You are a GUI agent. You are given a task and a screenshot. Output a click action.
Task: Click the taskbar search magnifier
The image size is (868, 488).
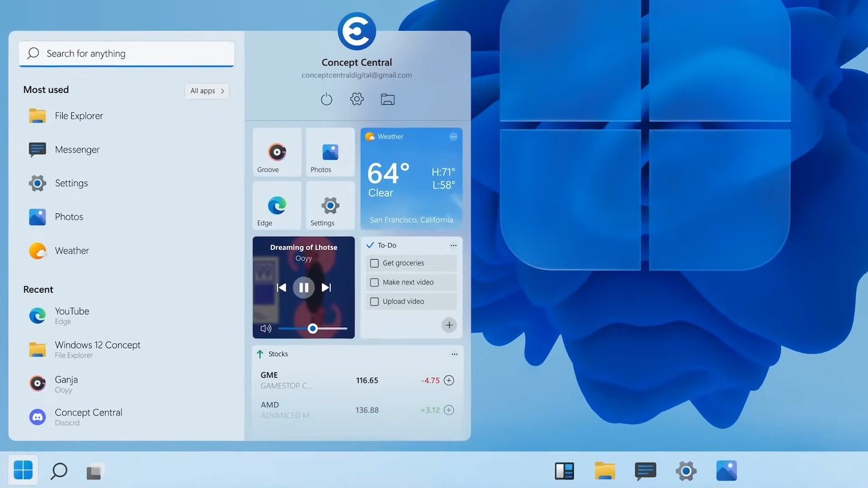click(x=58, y=471)
